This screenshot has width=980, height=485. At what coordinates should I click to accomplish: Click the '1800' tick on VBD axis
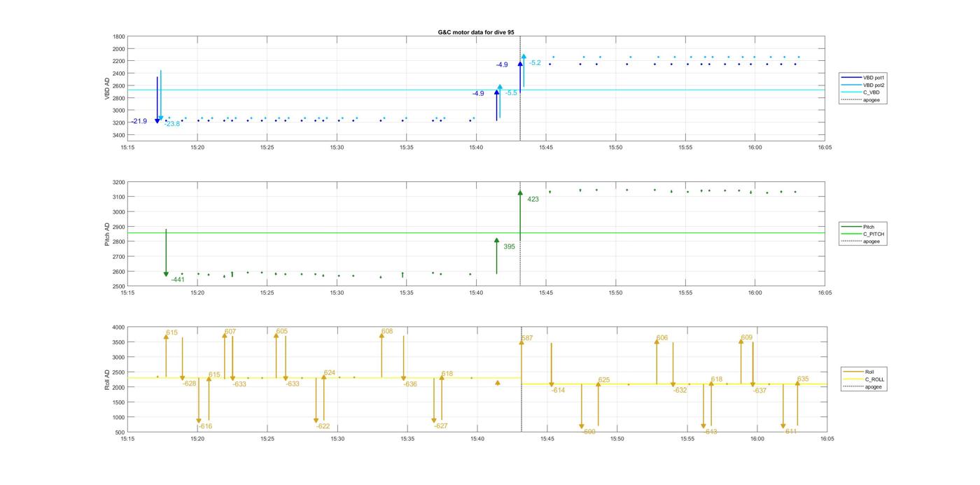(x=119, y=37)
